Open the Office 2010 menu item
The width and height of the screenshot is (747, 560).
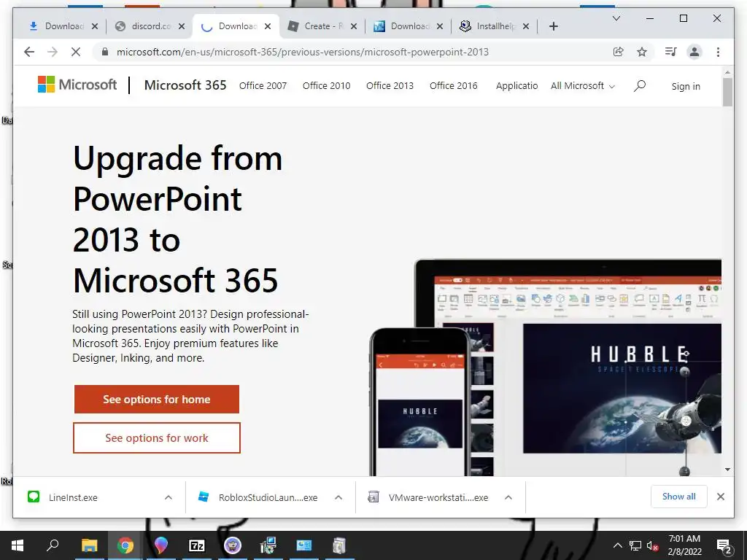click(326, 86)
